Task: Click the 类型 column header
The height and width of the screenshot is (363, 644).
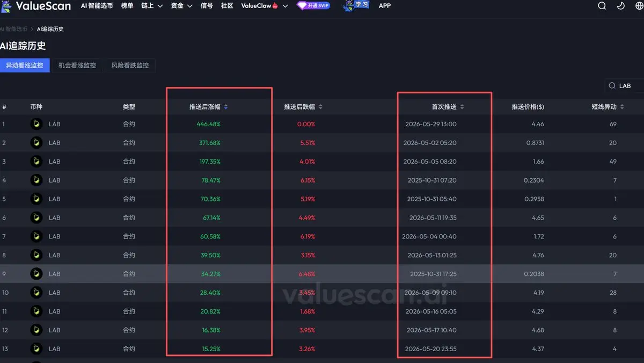Action: point(129,107)
